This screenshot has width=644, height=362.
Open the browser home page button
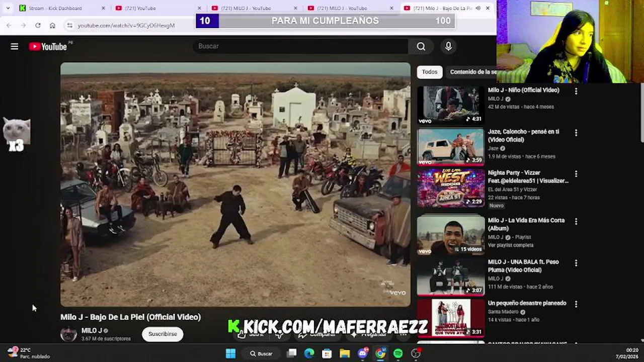tap(52, 25)
